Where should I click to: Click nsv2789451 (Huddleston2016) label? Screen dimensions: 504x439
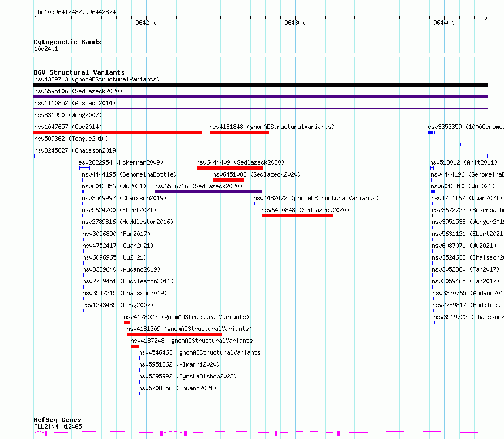tap(128, 281)
